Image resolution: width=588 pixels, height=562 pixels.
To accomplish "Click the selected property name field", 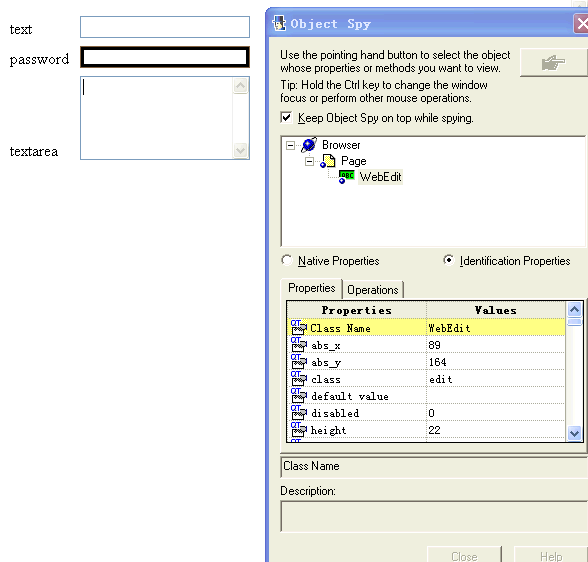I will [x=434, y=467].
